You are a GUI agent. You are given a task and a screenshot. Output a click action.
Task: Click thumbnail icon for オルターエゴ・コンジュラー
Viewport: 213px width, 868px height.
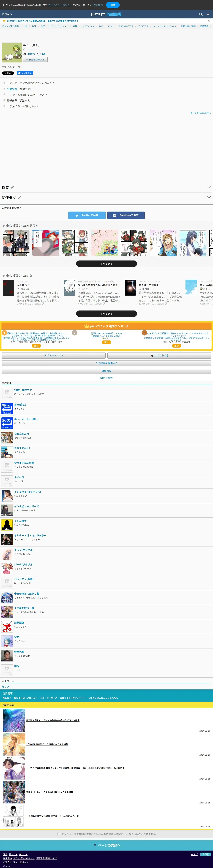pos(7,539)
